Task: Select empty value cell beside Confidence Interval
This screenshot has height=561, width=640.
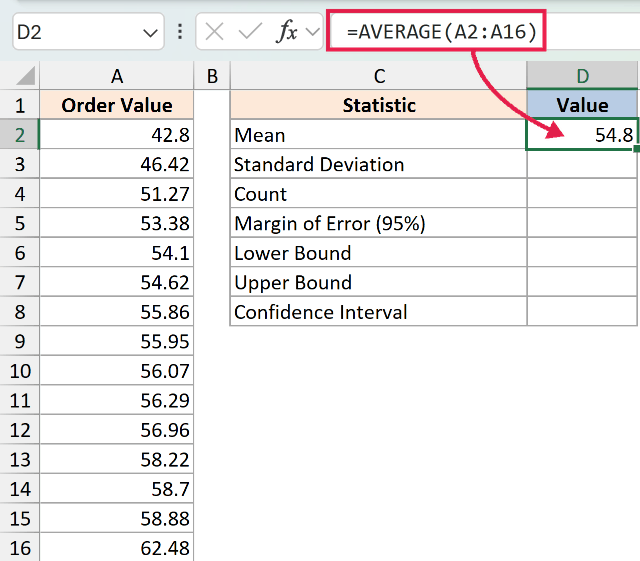Action: tap(582, 312)
